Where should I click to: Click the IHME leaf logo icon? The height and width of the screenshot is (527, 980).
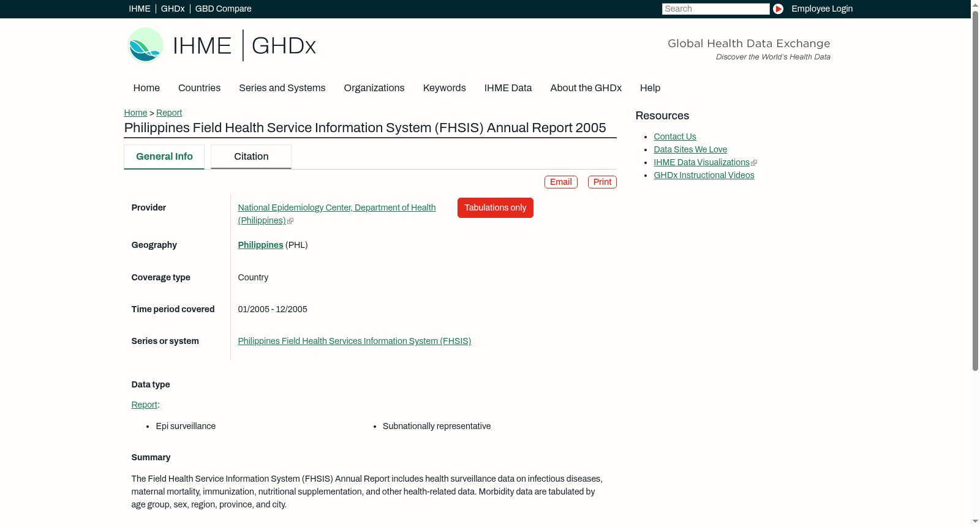pos(145,45)
